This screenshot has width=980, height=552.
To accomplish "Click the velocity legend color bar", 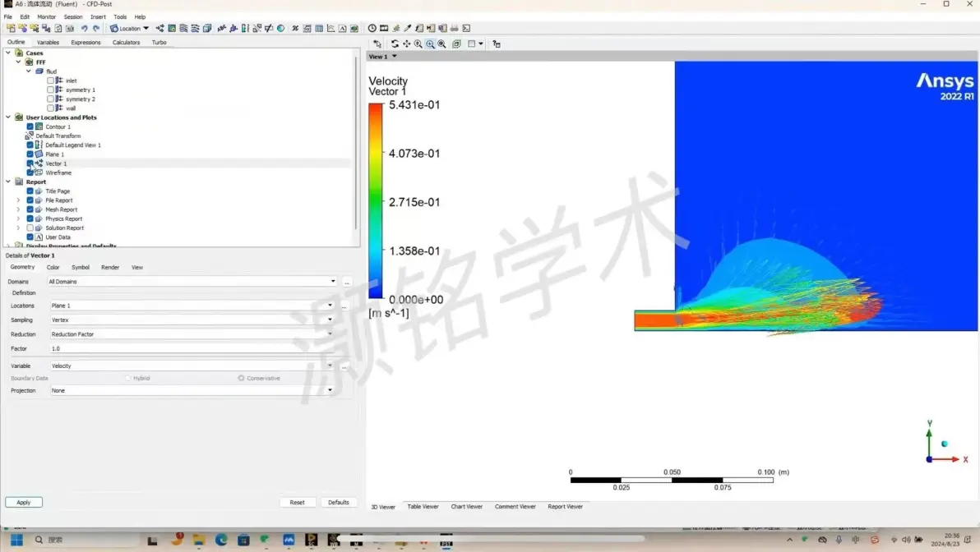I will tap(376, 201).
